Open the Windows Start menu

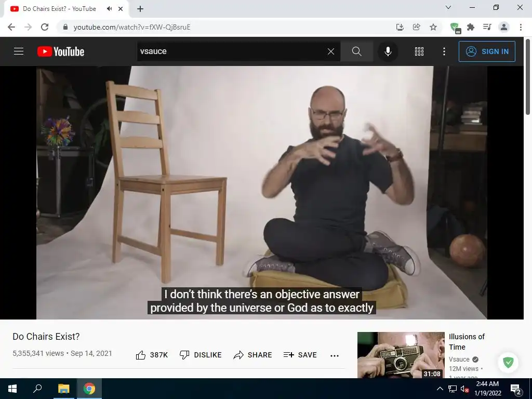tap(12, 389)
